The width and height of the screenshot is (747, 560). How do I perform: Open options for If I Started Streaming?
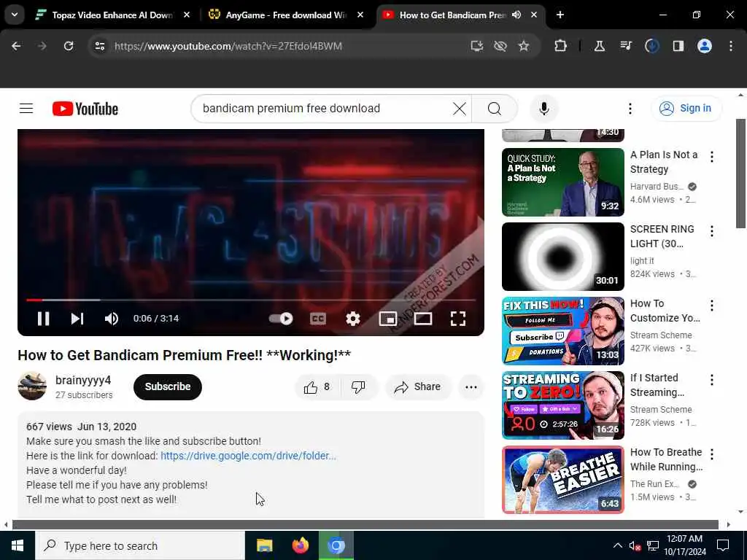click(712, 380)
